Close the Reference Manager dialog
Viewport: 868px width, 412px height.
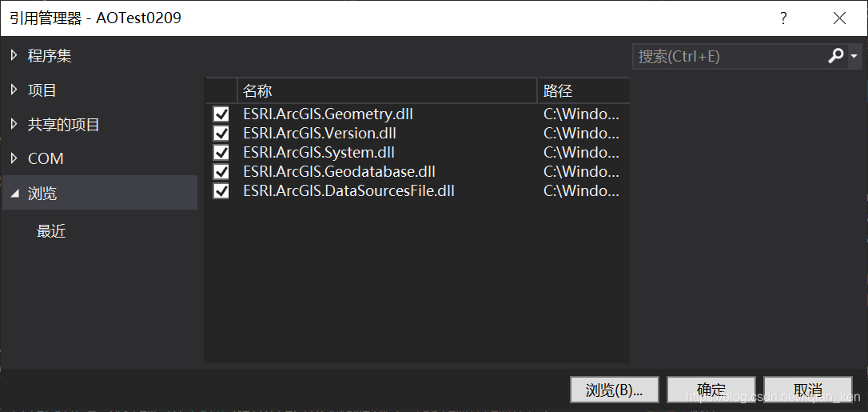pyautogui.click(x=839, y=18)
